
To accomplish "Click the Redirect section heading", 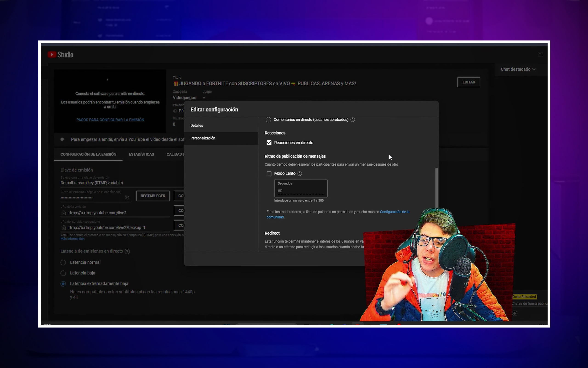I will 272,233.
